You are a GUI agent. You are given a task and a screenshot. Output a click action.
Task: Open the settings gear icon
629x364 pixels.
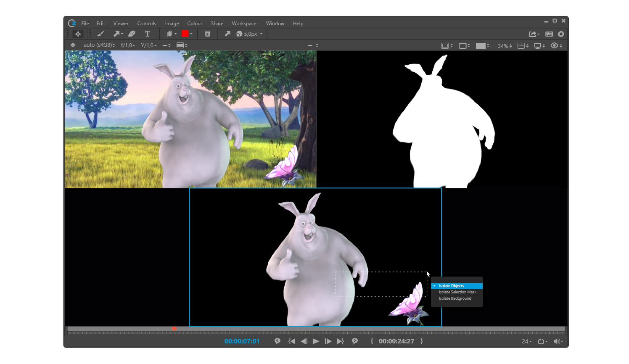(x=561, y=34)
